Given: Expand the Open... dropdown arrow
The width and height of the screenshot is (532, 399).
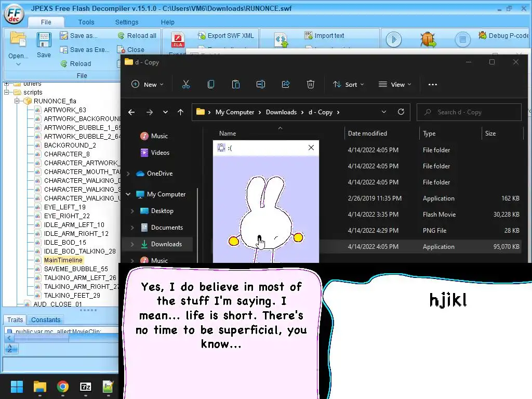Looking at the screenshot, I should (x=18, y=64).
